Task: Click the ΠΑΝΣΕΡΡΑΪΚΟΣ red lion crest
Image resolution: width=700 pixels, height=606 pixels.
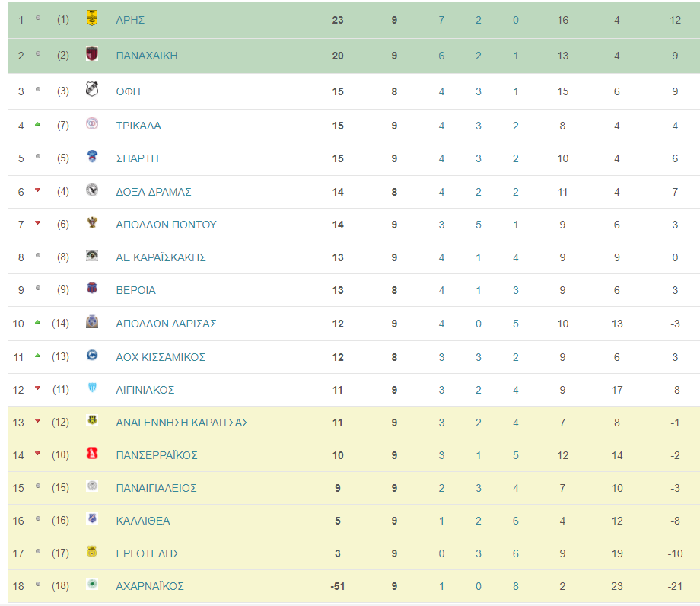Action: click(x=92, y=454)
